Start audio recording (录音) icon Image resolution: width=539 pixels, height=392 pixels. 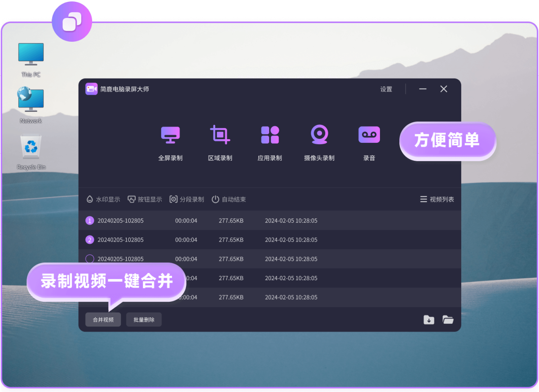point(369,135)
